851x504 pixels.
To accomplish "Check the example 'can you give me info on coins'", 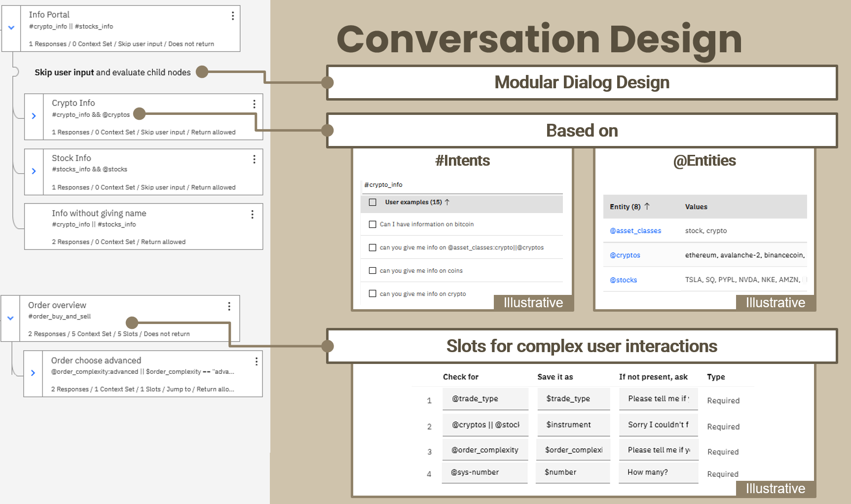I will [372, 270].
